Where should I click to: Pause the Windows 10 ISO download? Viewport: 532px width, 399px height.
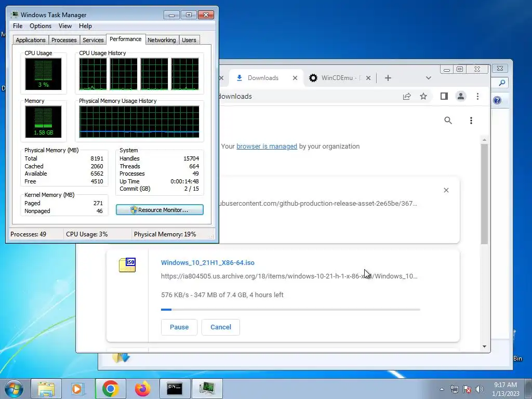point(179,327)
